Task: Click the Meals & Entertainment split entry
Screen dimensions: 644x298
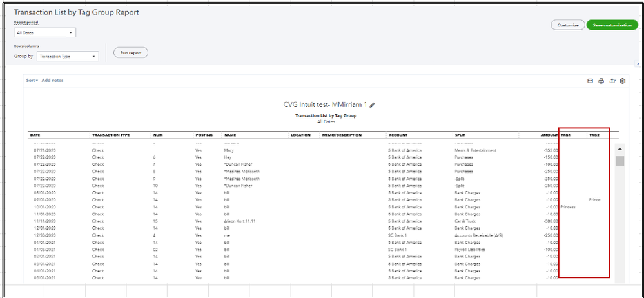Action: click(476, 150)
